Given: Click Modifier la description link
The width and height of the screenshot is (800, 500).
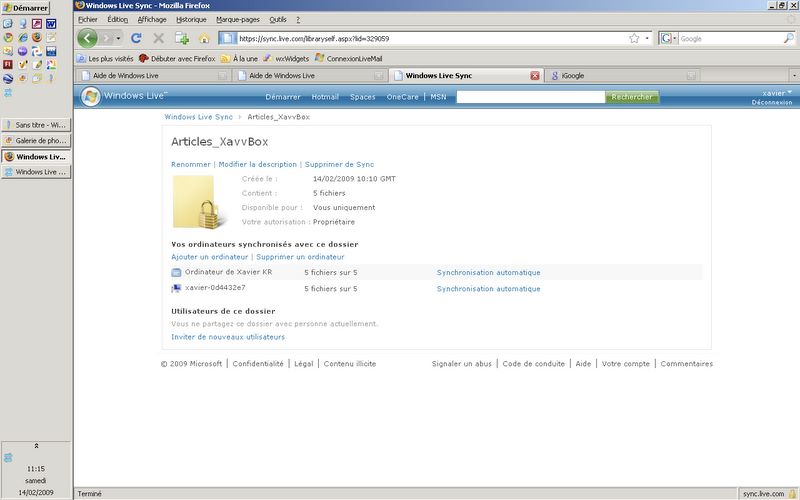Looking at the screenshot, I should [258, 164].
